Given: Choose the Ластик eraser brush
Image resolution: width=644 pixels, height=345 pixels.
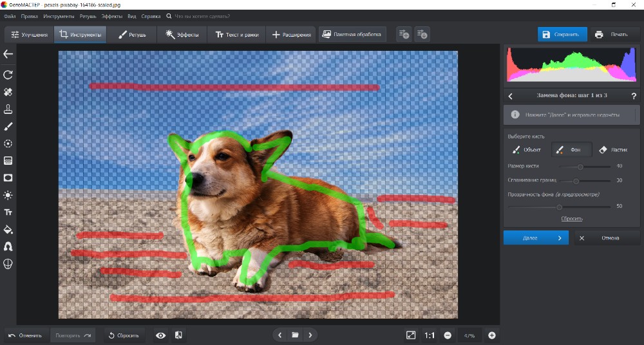Looking at the screenshot, I should pyautogui.click(x=612, y=150).
